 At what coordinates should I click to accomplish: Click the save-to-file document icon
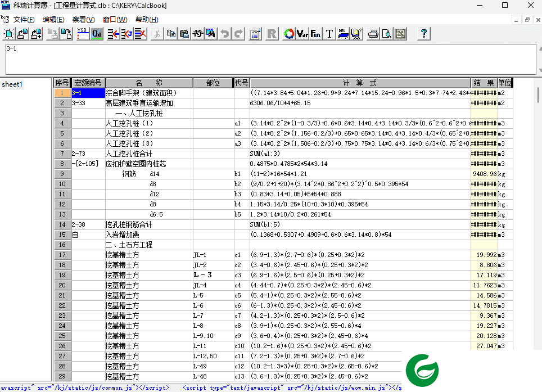pos(66,34)
